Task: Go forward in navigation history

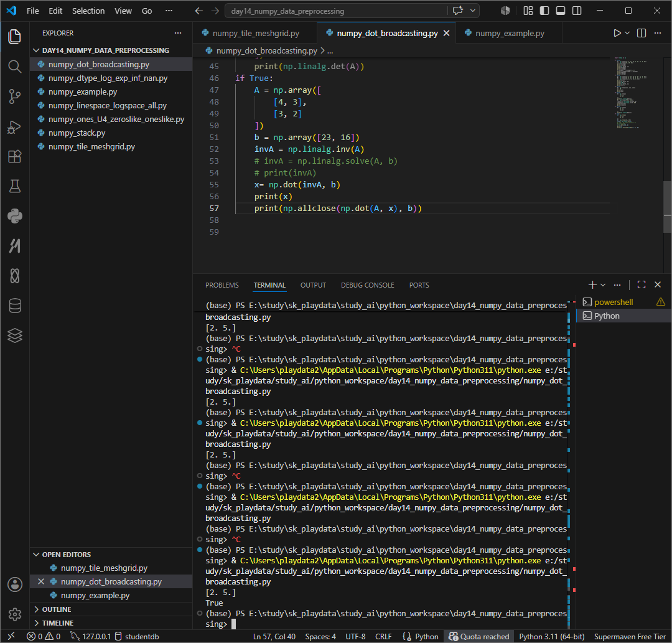Action: 215,11
